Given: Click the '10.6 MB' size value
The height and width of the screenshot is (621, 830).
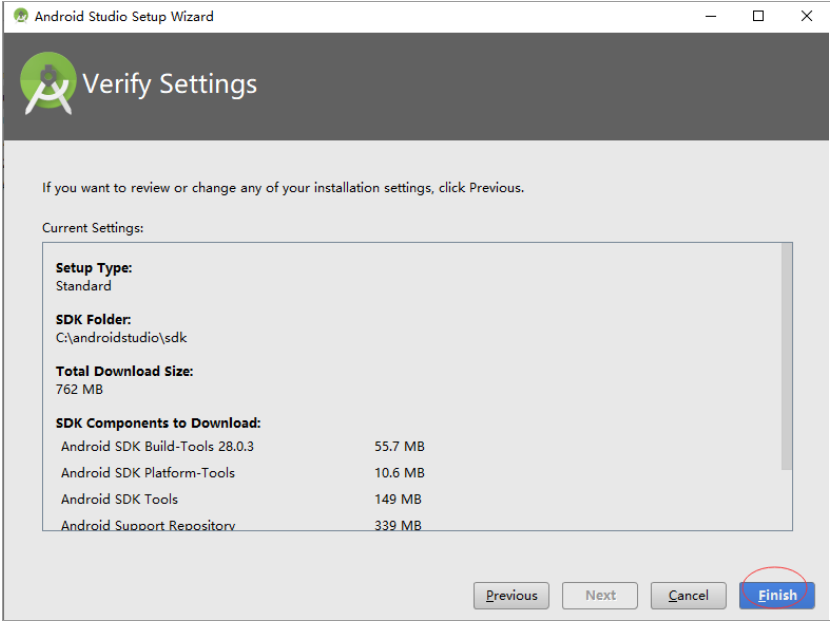Looking at the screenshot, I should pos(400,473).
